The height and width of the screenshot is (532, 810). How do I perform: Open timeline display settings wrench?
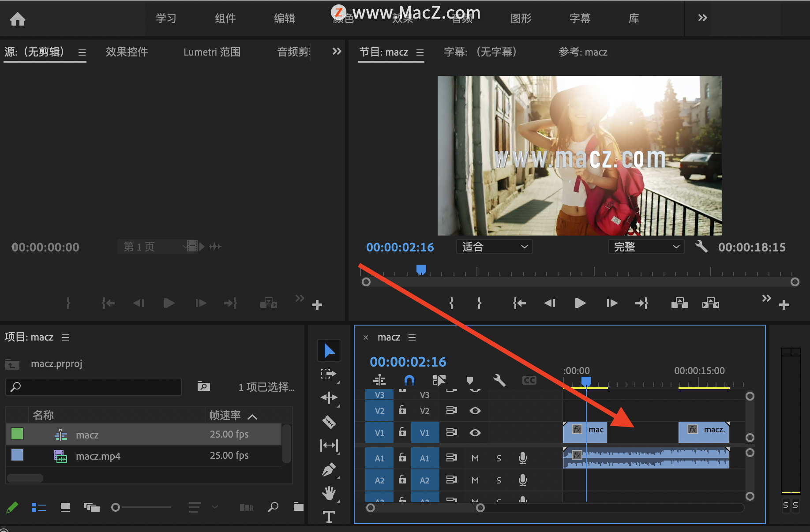(x=499, y=380)
